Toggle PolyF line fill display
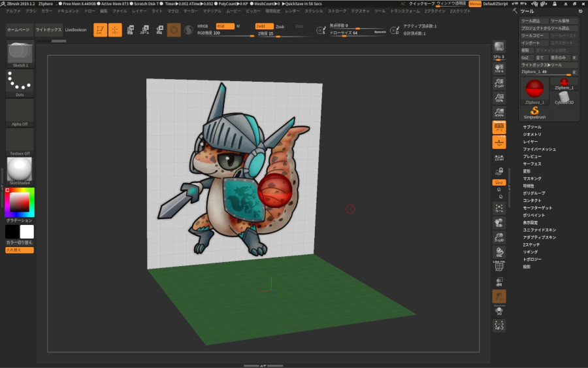Image resolution: width=588 pixels, height=368 pixels. 499,267
